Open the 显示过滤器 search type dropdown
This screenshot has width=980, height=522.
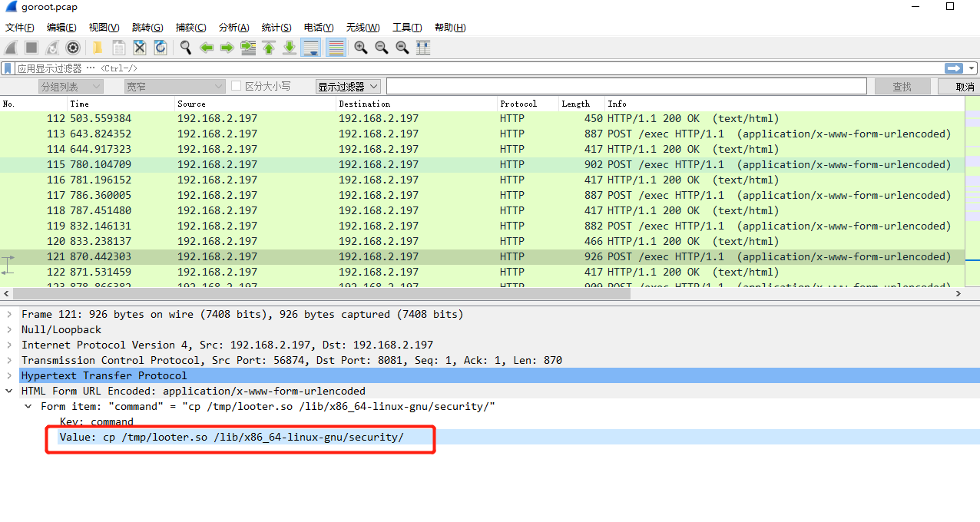click(x=349, y=87)
